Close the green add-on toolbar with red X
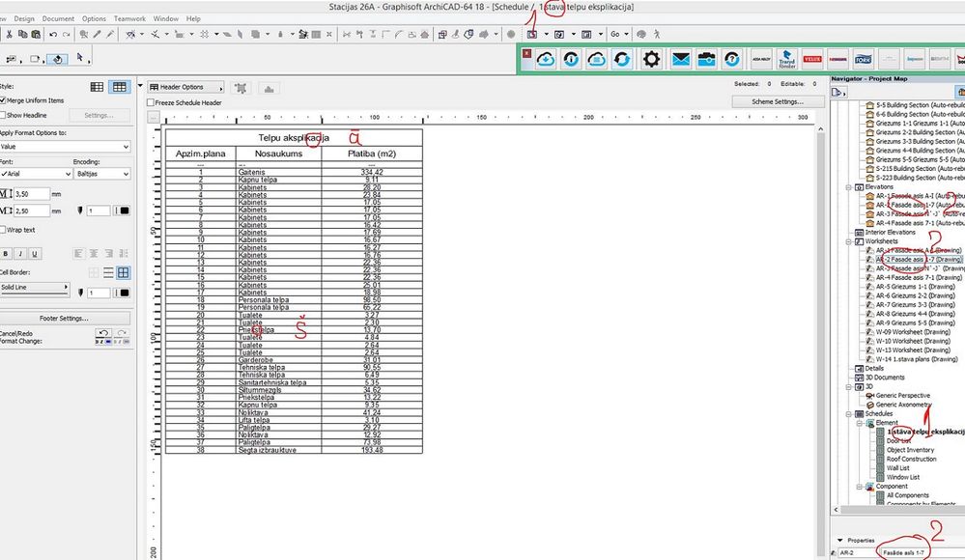 [x=526, y=53]
